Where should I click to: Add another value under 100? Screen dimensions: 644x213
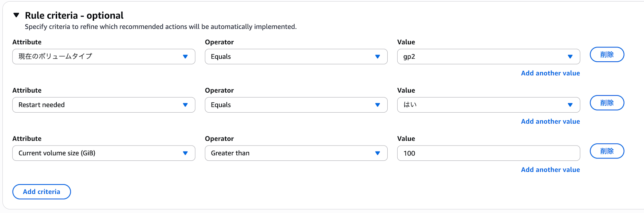(x=550, y=170)
